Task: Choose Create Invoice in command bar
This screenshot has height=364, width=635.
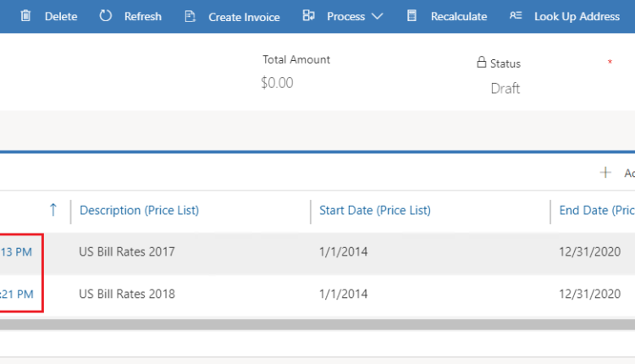Action: [x=244, y=17]
